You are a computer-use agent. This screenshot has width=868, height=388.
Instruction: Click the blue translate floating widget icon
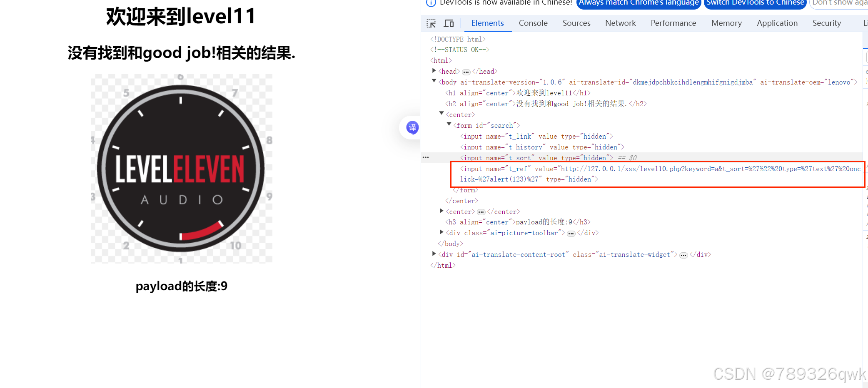pyautogui.click(x=412, y=127)
